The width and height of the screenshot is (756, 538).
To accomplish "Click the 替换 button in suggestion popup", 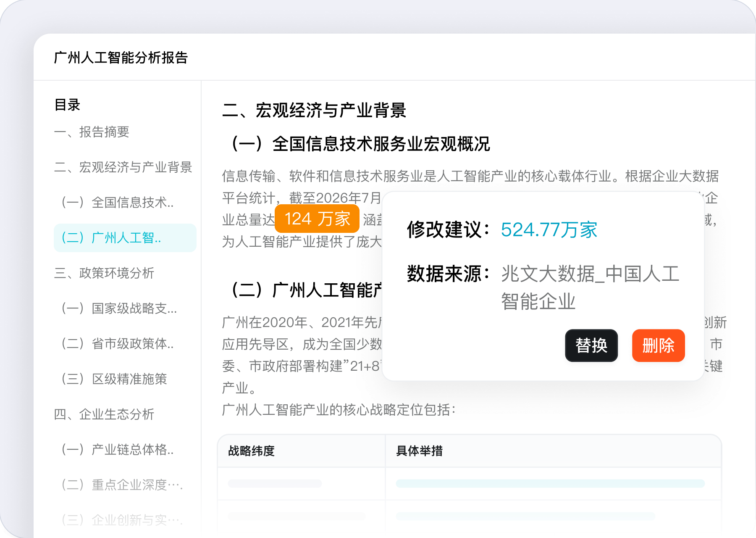I will click(x=591, y=345).
